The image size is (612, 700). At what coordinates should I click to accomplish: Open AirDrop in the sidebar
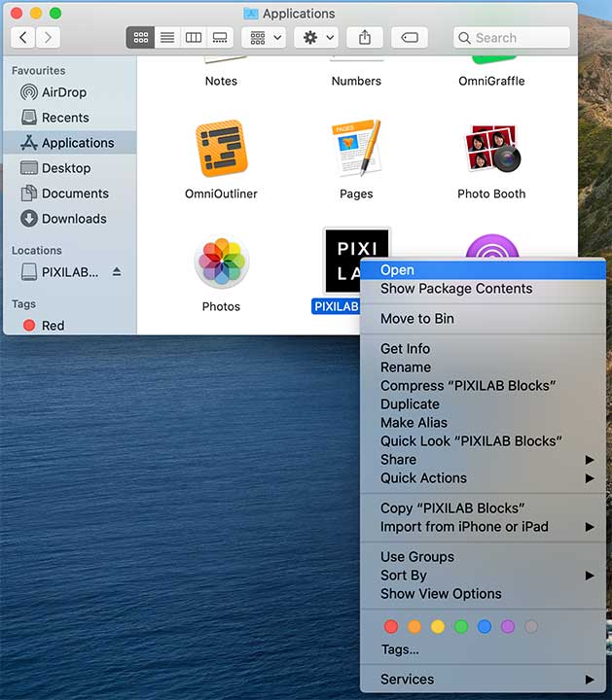70,92
